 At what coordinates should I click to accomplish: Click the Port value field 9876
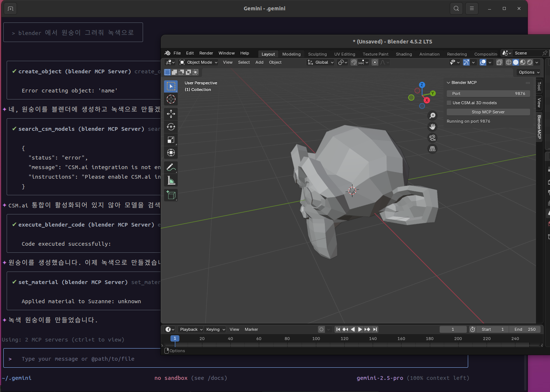tap(488, 94)
